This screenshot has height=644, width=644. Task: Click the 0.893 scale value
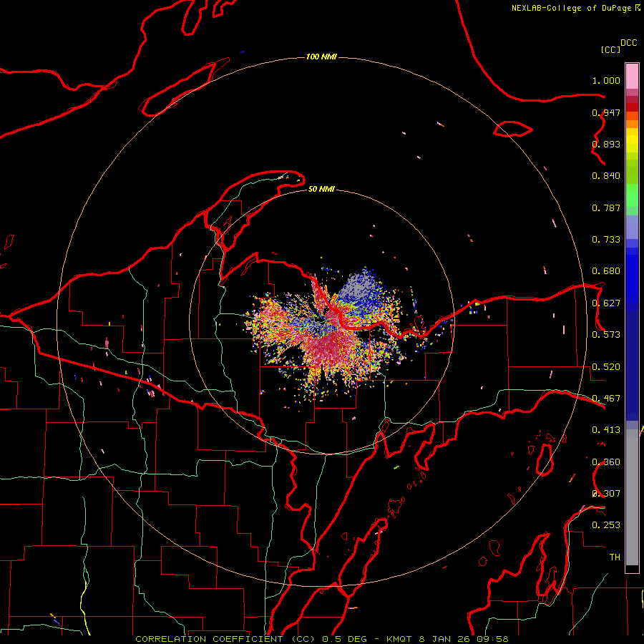click(x=606, y=144)
